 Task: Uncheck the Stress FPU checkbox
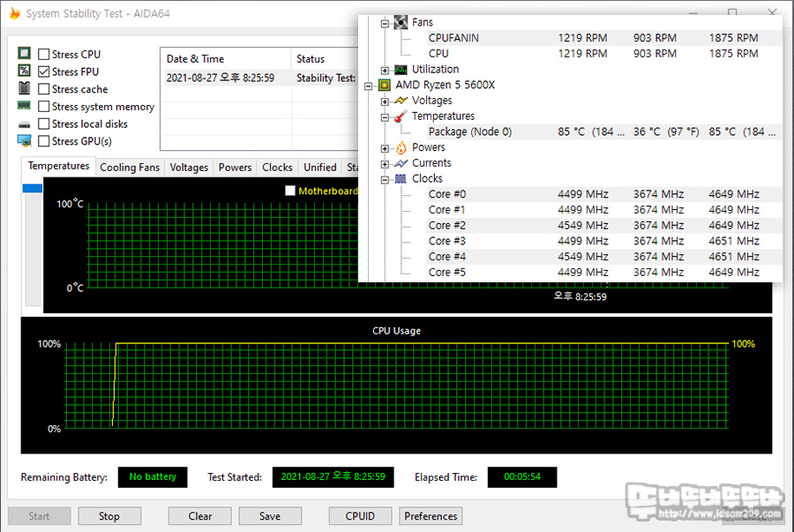point(44,71)
